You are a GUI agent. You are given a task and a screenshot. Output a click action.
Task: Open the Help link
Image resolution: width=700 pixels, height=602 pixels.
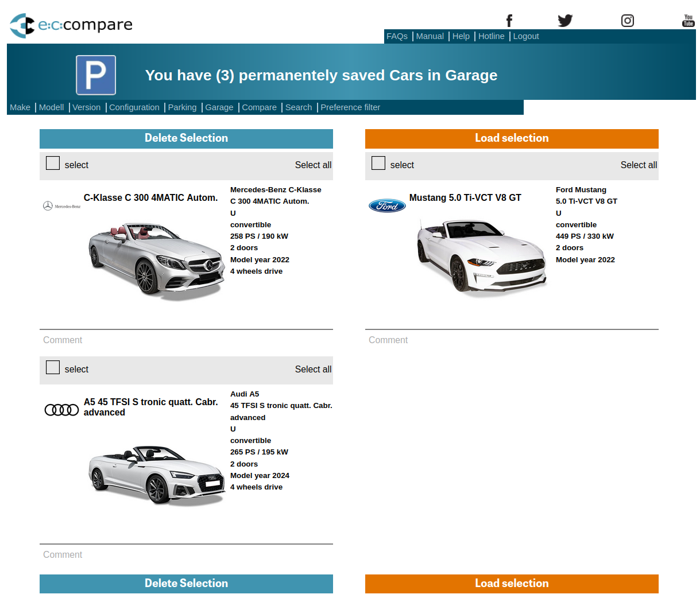coord(461,36)
